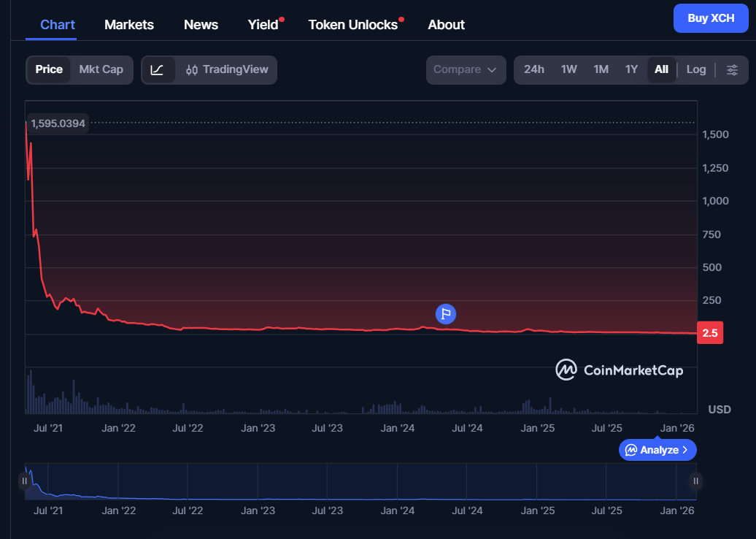This screenshot has width=756, height=539.
Task: Open the Compare dropdown
Action: [x=466, y=69]
